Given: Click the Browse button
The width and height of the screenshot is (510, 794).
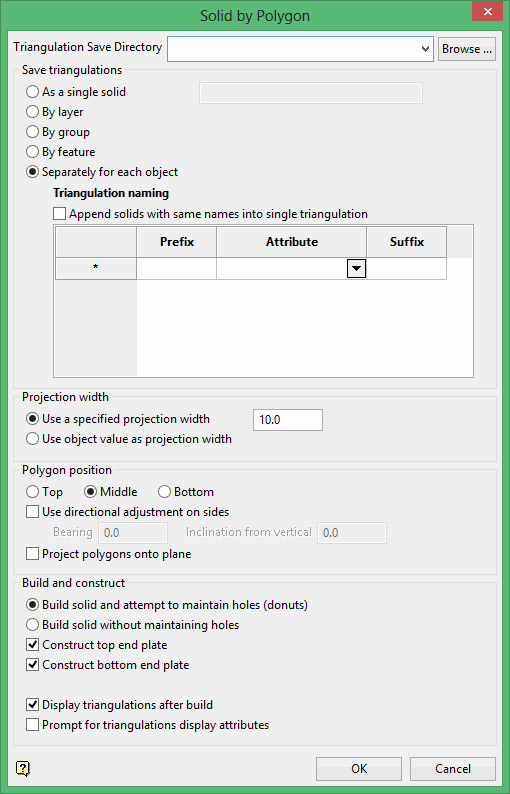Looking at the screenshot, I should (466, 49).
